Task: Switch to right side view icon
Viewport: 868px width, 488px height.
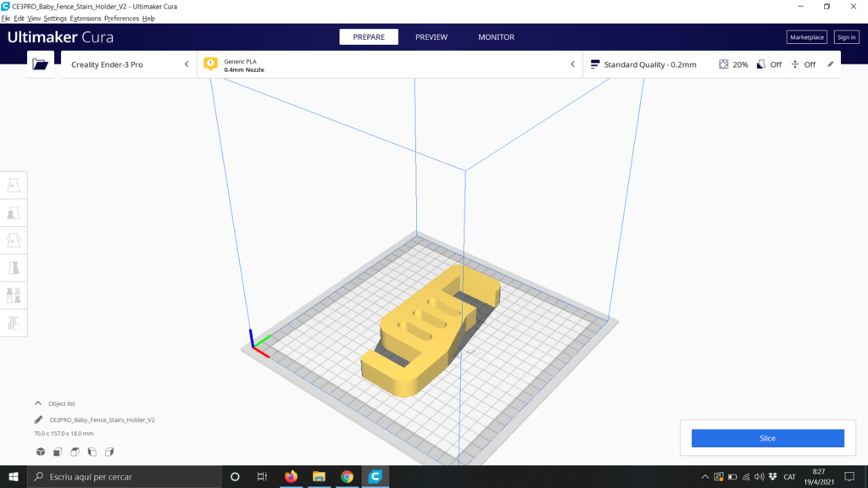Action: (109, 452)
